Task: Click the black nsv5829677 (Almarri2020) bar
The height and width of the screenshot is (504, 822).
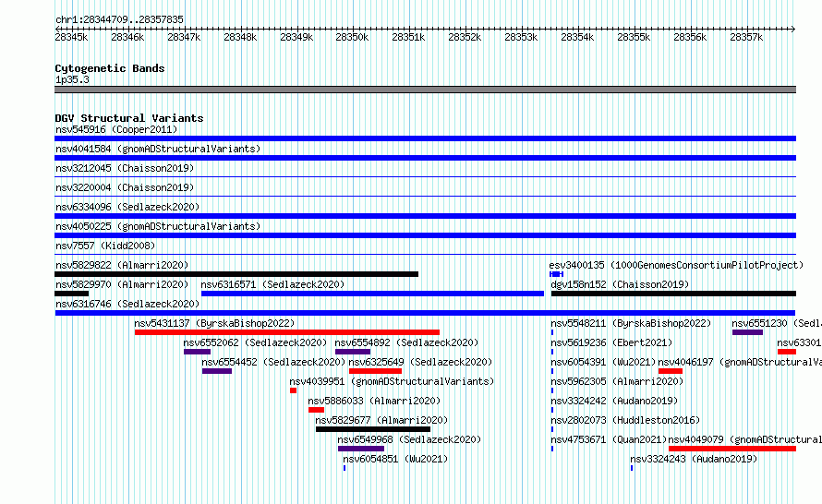Action: (373, 429)
